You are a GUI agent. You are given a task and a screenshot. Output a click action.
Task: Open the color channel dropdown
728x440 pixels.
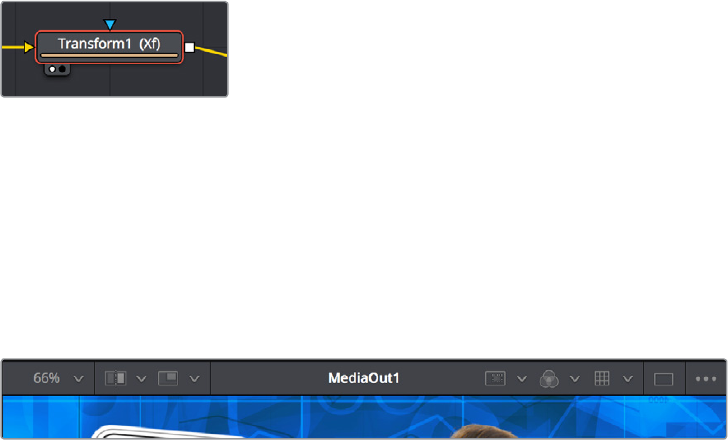(575, 379)
